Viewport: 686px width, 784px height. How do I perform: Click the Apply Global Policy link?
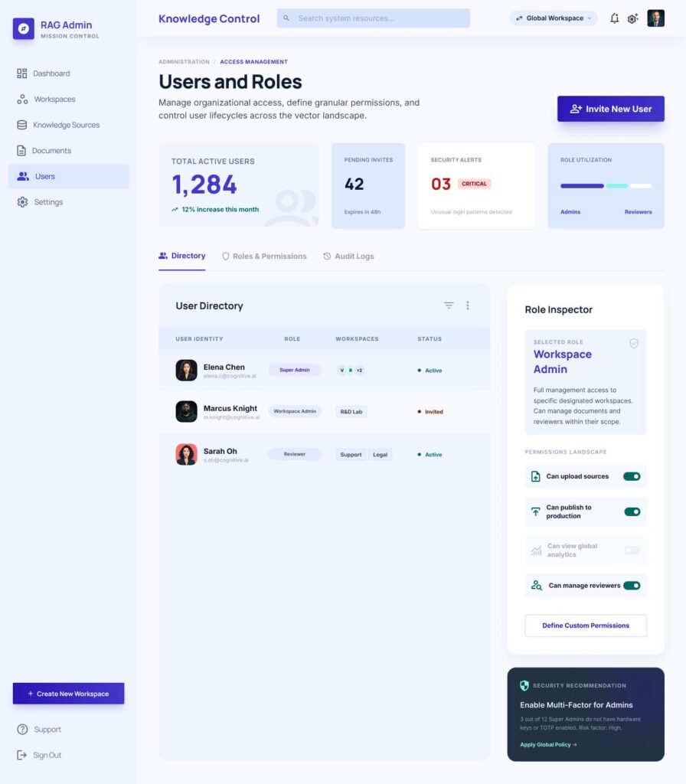(x=548, y=744)
